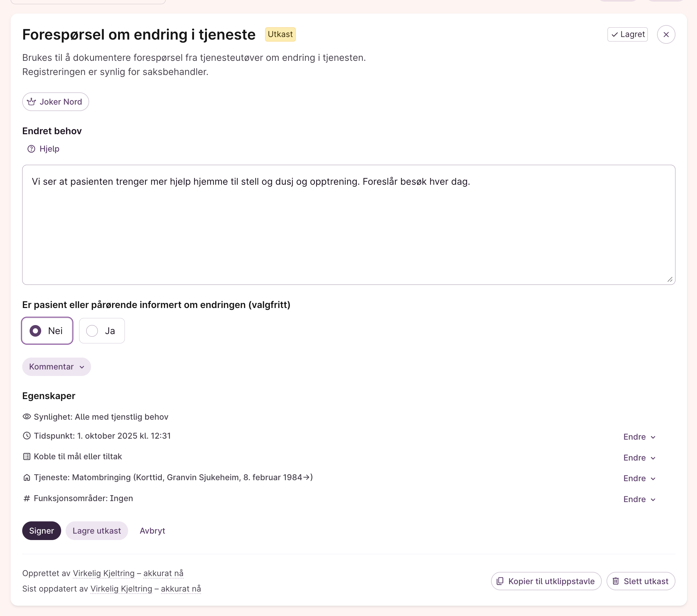Click Lagre utkast button

[97, 530]
